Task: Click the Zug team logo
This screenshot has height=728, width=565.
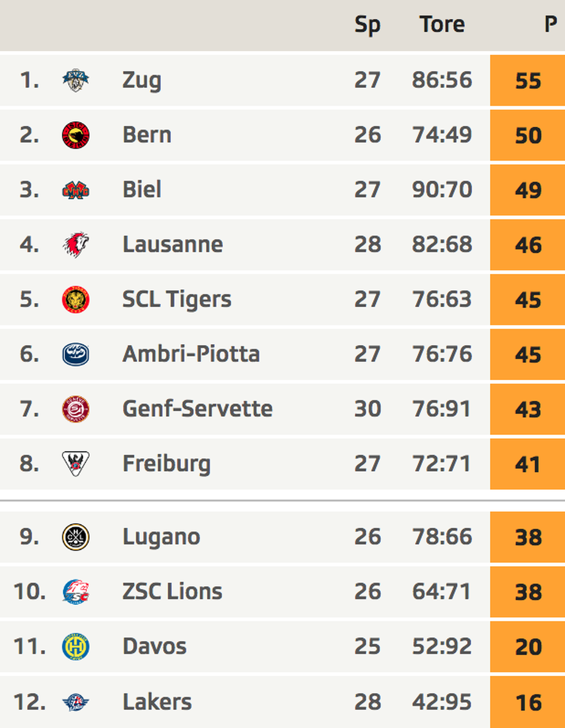Action: 76,80
